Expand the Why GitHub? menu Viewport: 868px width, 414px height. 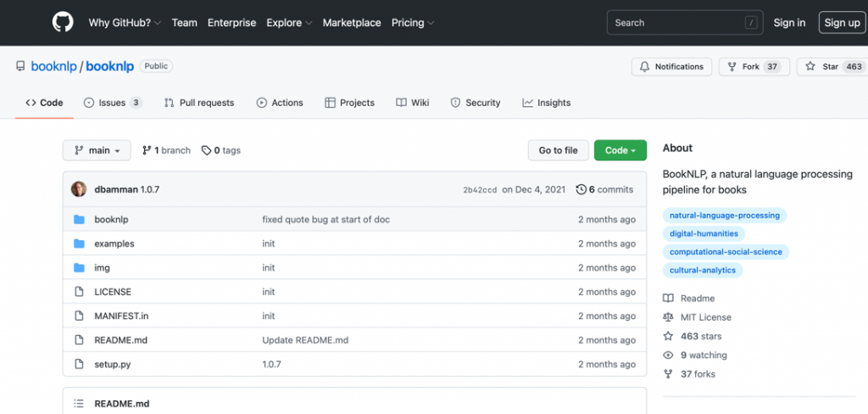coord(125,23)
